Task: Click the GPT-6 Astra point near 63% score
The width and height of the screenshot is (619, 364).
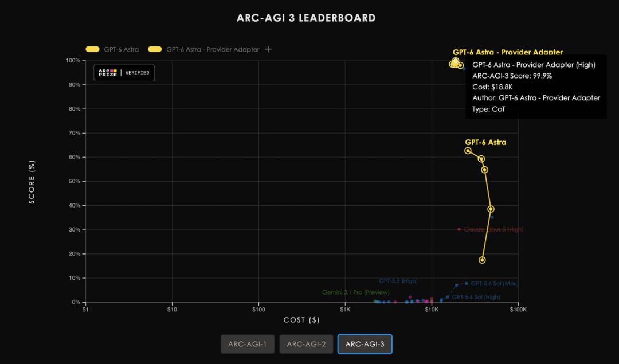Action: click(468, 151)
